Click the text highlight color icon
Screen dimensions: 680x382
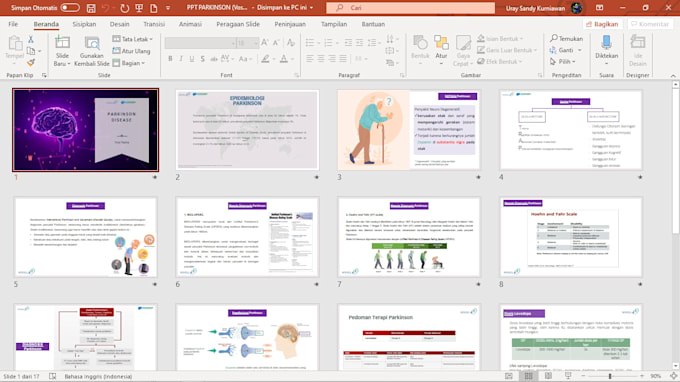point(265,59)
